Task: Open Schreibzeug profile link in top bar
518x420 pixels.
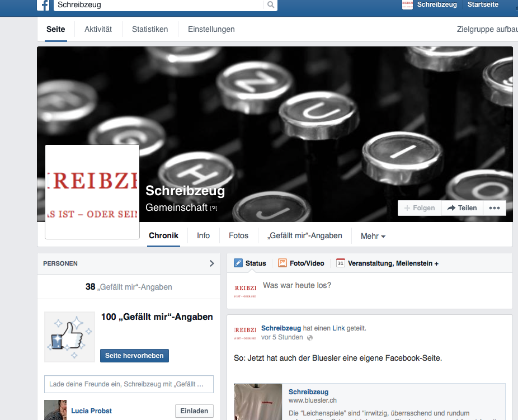Action: [x=437, y=4]
